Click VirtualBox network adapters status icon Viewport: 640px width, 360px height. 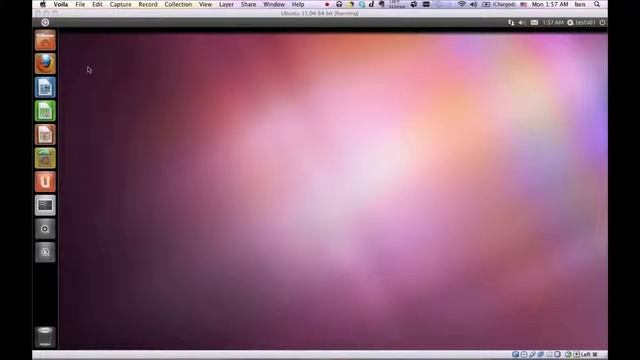click(540, 354)
